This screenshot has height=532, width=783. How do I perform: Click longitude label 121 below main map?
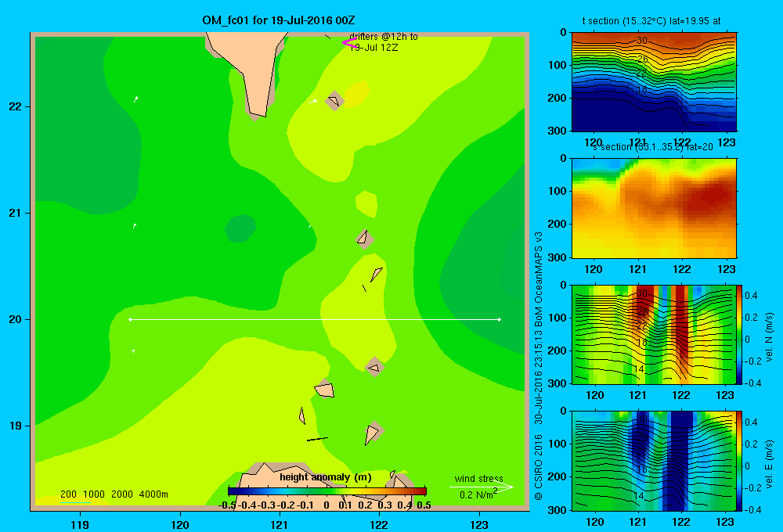click(280, 525)
